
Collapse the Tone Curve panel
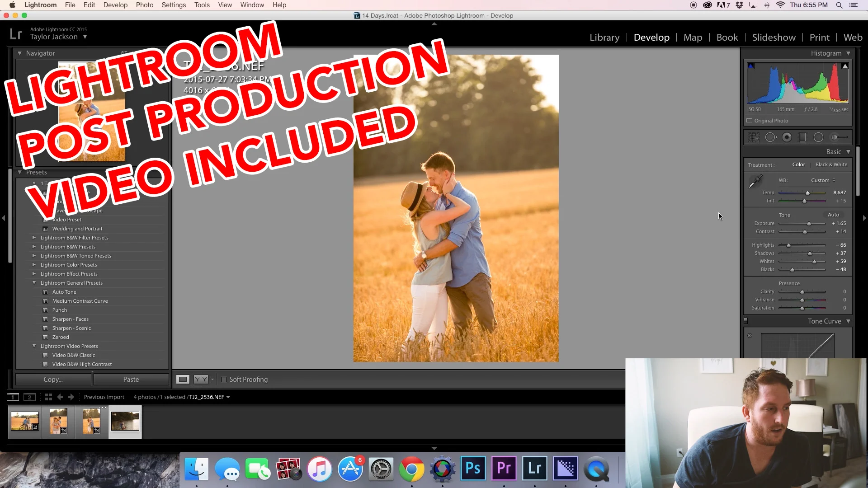tap(848, 321)
